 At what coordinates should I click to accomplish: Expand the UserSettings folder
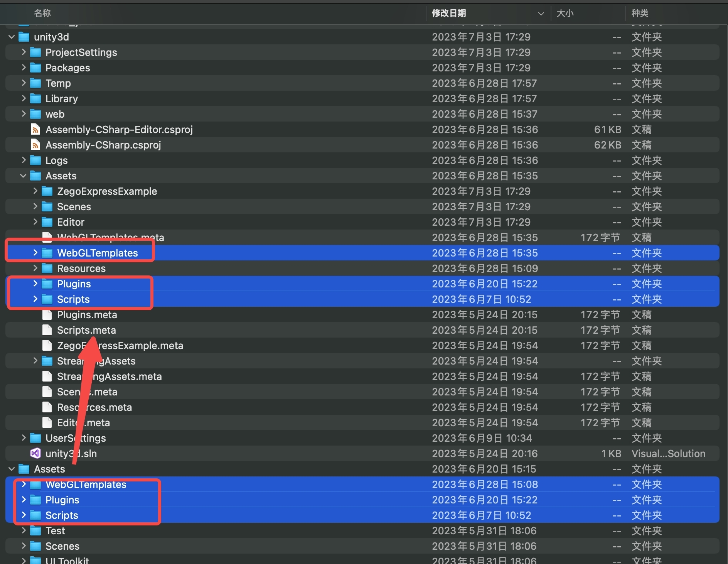[24, 438]
